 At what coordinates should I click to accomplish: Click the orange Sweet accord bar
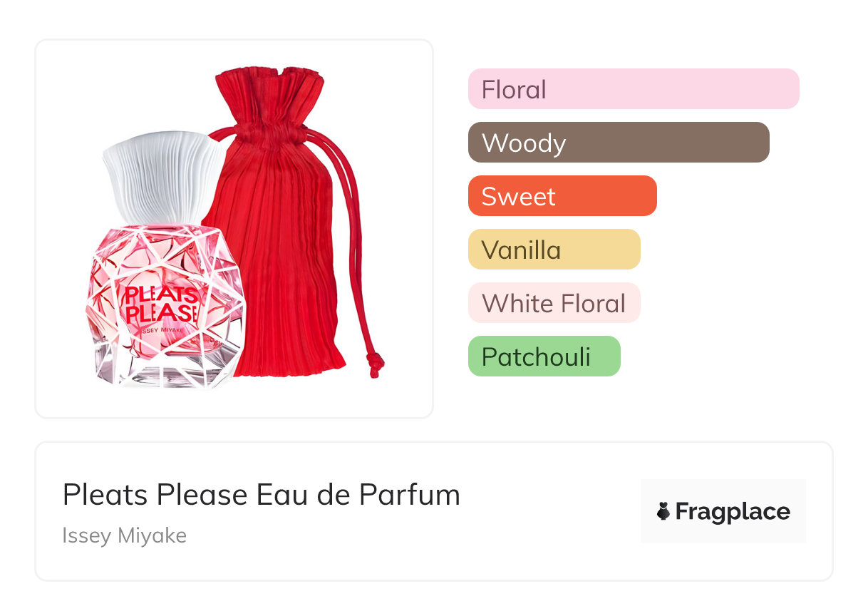pyautogui.click(x=562, y=196)
